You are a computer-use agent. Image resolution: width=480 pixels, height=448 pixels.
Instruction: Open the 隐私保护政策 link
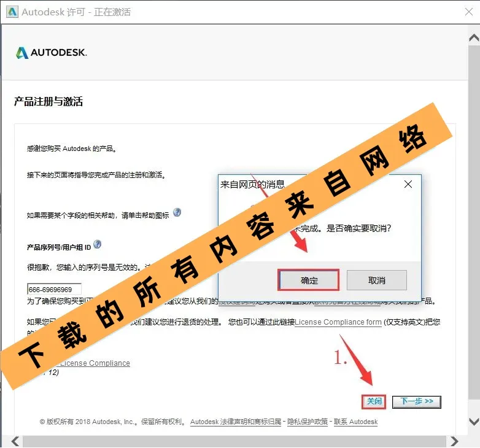click(x=307, y=422)
